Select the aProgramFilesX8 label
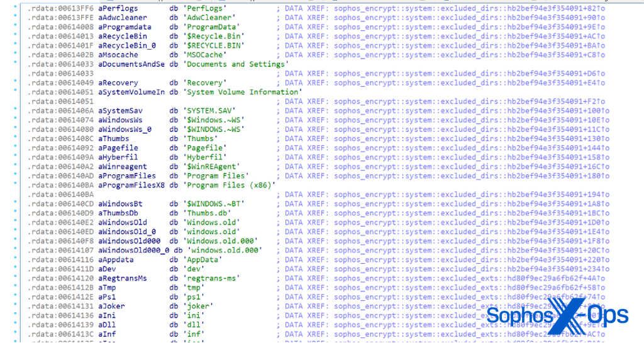644x343 pixels. pyautogui.click(x=131, y=185)
